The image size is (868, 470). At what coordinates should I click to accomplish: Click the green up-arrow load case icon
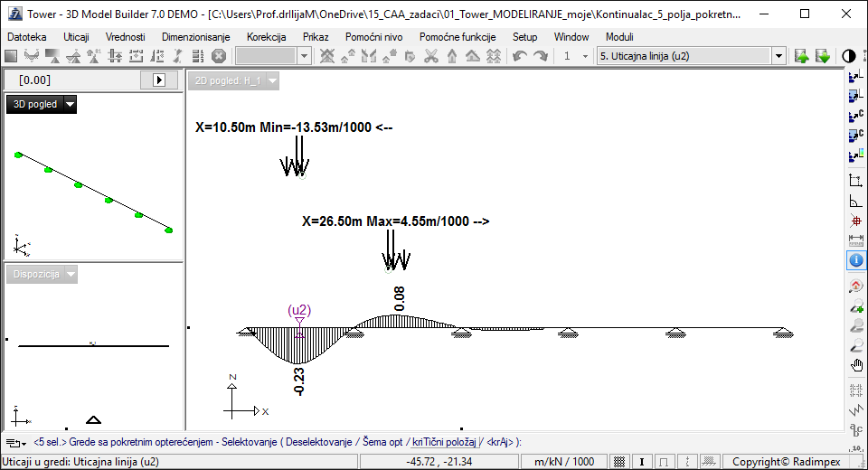coord(802,56)
